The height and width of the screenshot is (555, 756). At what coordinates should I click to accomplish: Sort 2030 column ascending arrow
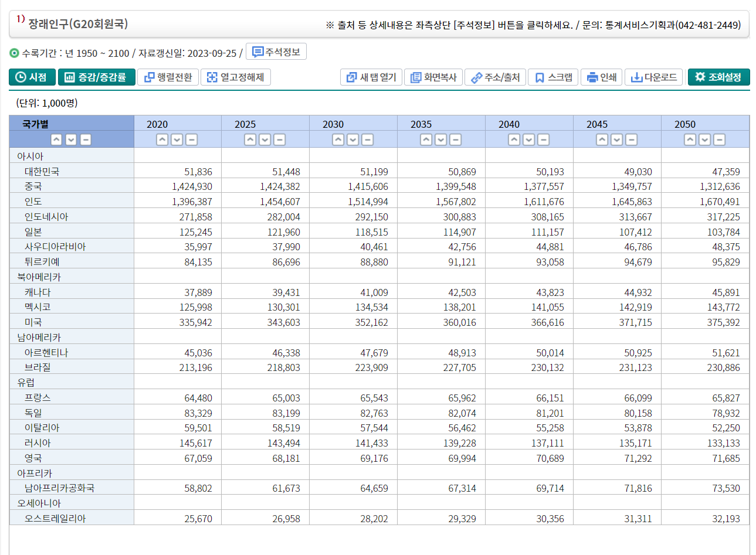338,139
